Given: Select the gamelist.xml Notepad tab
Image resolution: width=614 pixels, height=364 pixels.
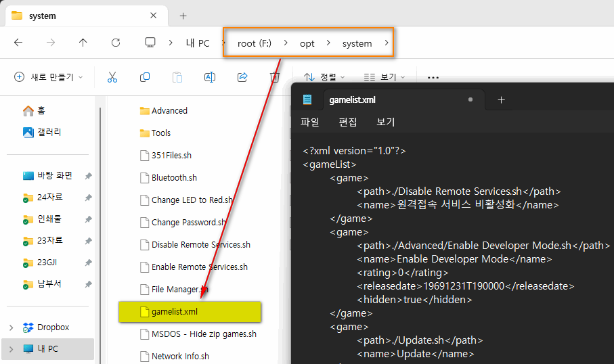Looking at the screenshot, I should pos(403,100).
